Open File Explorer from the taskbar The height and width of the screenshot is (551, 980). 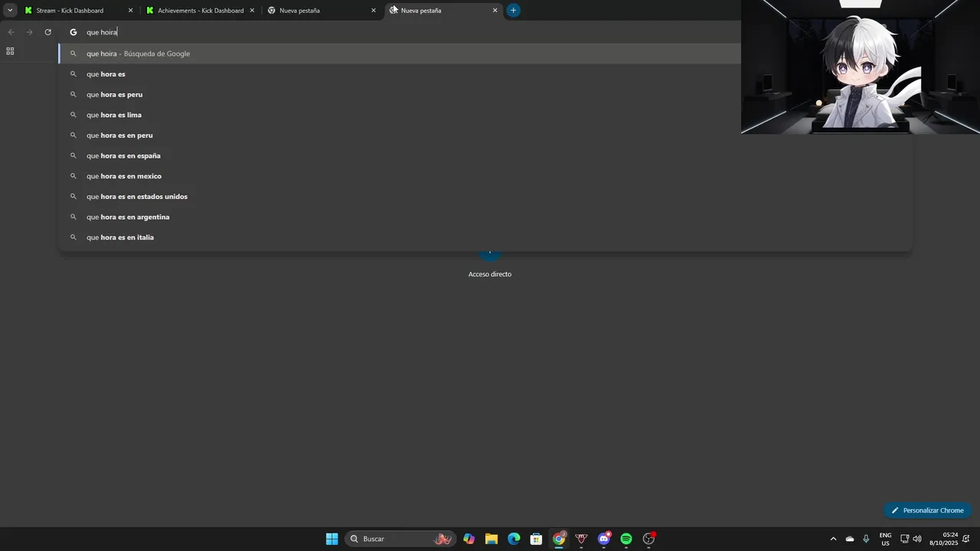pyautogui.click(x=492, y=539)
